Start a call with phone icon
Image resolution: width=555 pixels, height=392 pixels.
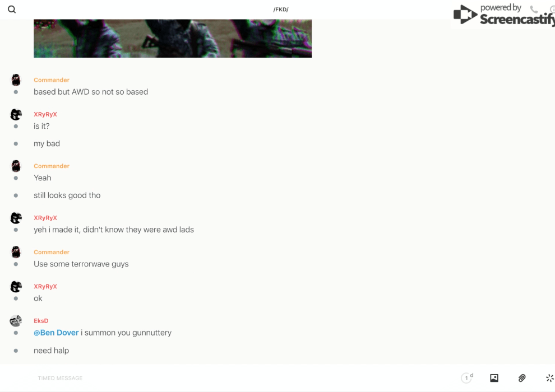click(x=534, y=9)
